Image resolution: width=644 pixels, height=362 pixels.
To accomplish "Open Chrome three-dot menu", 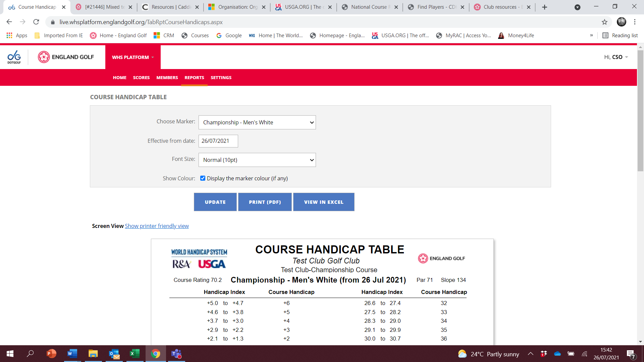I will pos(635,22).
